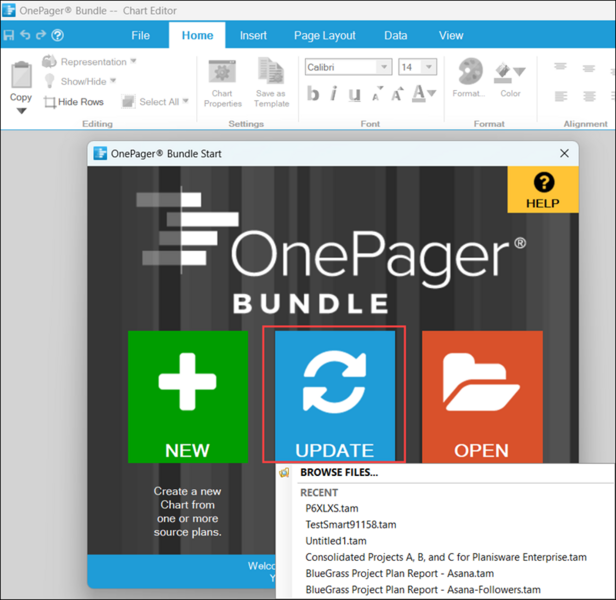
Task: Click the orange OPEN tile
Action: (482, 396)
